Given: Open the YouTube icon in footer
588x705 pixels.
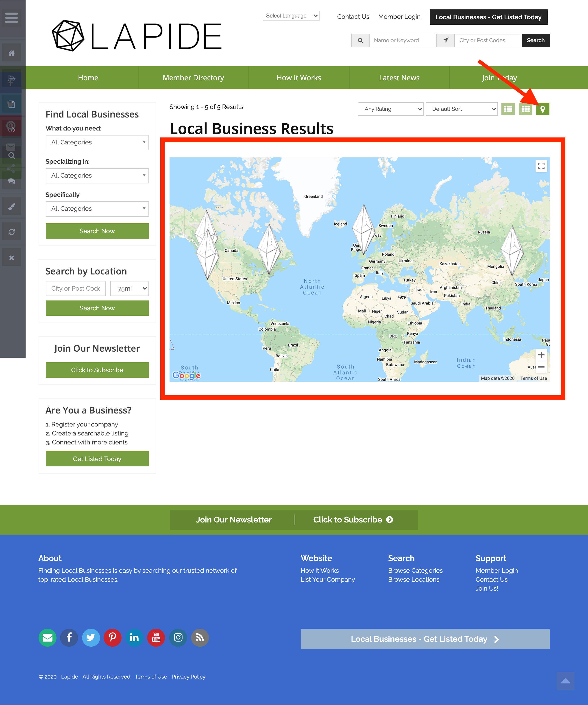Looking at the screenshot, I should [x=156, y=637].
